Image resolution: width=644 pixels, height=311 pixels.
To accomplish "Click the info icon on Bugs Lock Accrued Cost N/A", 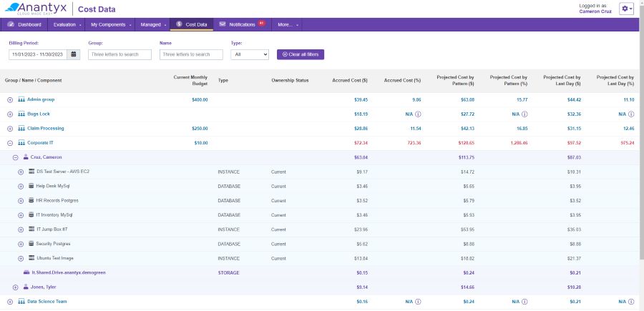I will [x=418, y=114].
